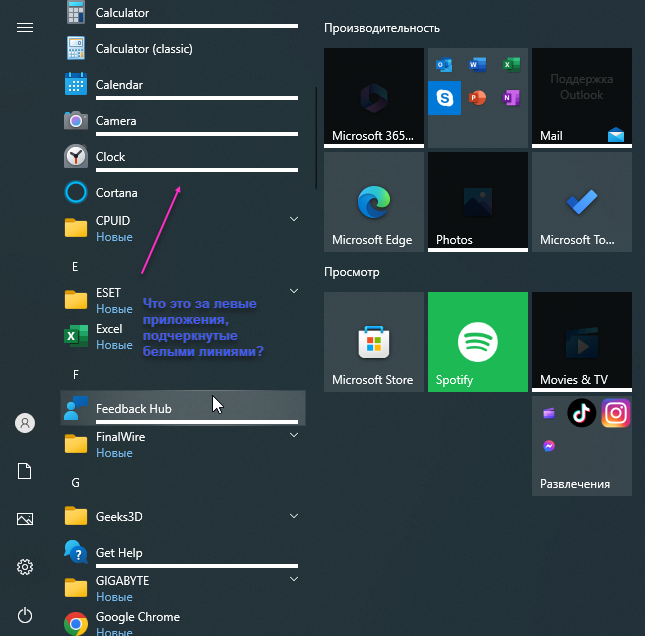Launch Cortana from the app list
Image resolution: width=645 pixels, height=636 pixels.
(183, 193)
